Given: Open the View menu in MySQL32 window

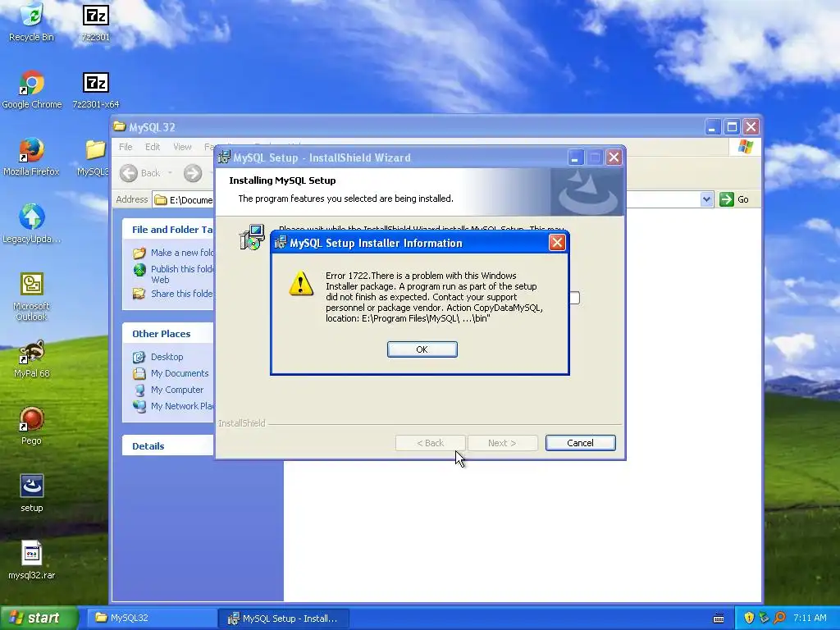Looking at the screenshot, I should click(x=182, y=147).
